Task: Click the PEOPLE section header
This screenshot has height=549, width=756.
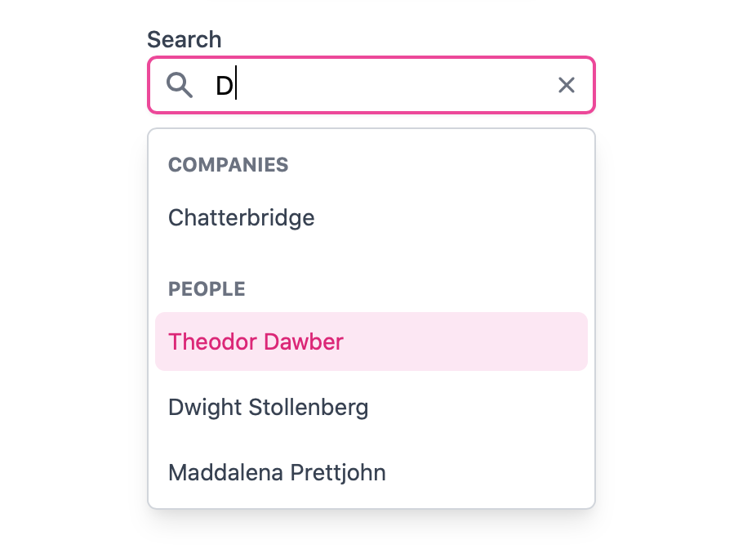Action: [x=206, y=288]
